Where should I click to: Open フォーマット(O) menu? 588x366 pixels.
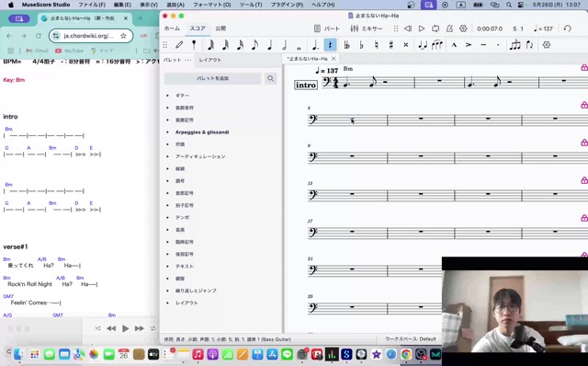coord(212,5)
